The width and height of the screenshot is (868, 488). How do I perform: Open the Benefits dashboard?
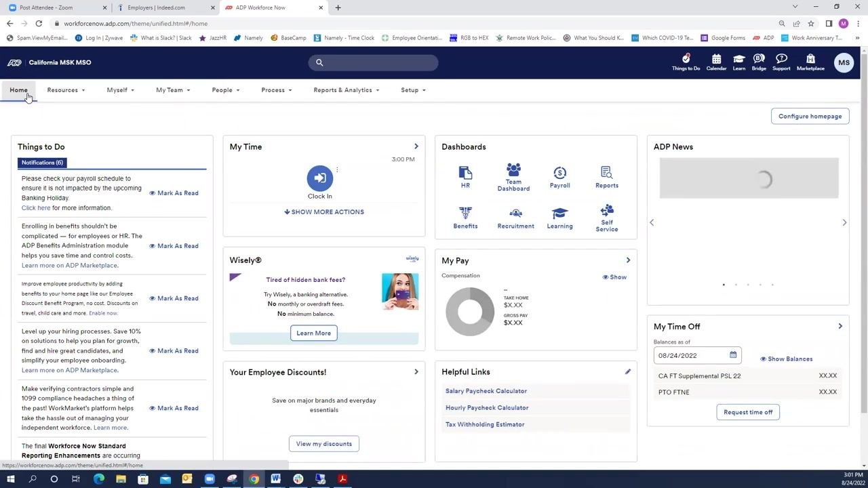[x=465, y=218]
